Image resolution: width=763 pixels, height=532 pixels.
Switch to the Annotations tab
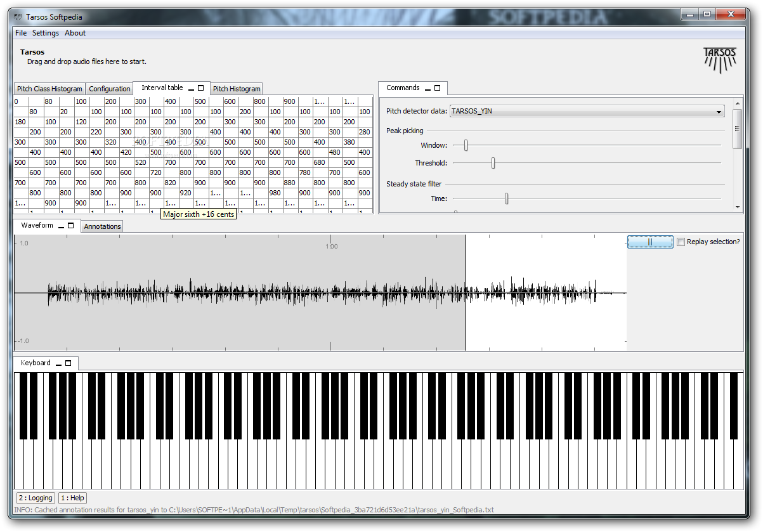tap(102, 226)
